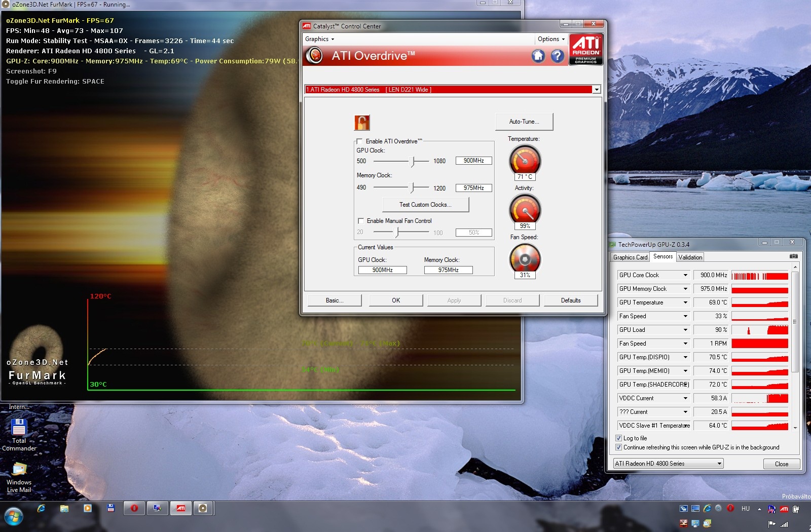This screenshot has width=811, height=532.
Task: Open Windows Explorer folder taskbar icon
Action: 64,508
